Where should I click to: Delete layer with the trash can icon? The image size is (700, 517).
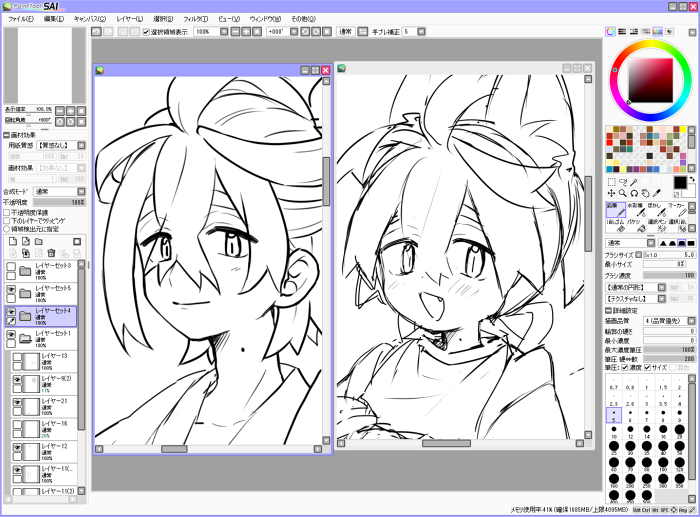(51, 253)
